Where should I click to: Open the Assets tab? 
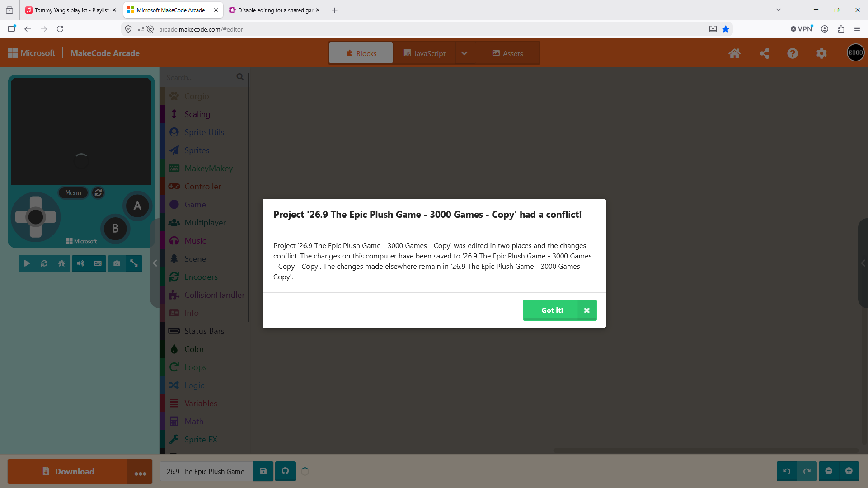[507, 53]
